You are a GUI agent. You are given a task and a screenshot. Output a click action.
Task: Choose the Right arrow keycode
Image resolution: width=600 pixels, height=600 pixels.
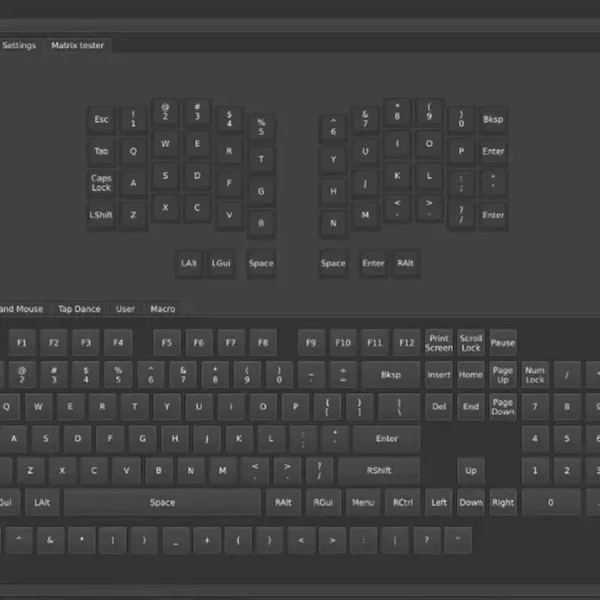[x=503, y=502]
